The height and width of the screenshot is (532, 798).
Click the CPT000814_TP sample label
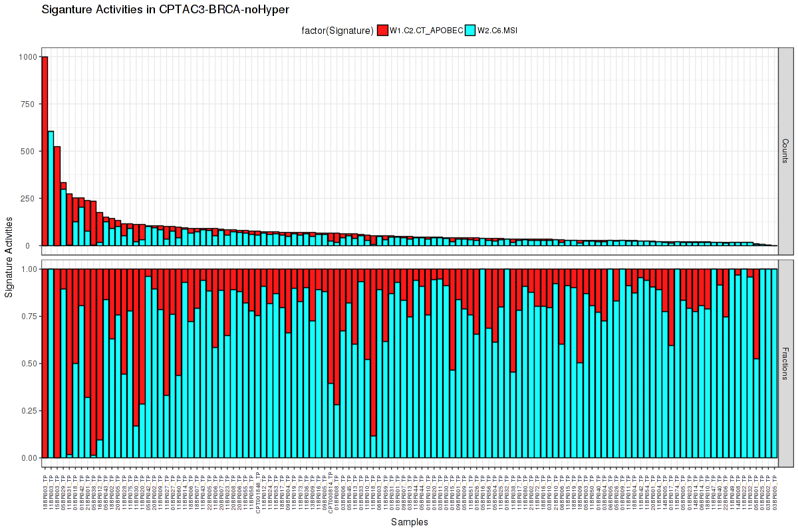tap(331, 492)
